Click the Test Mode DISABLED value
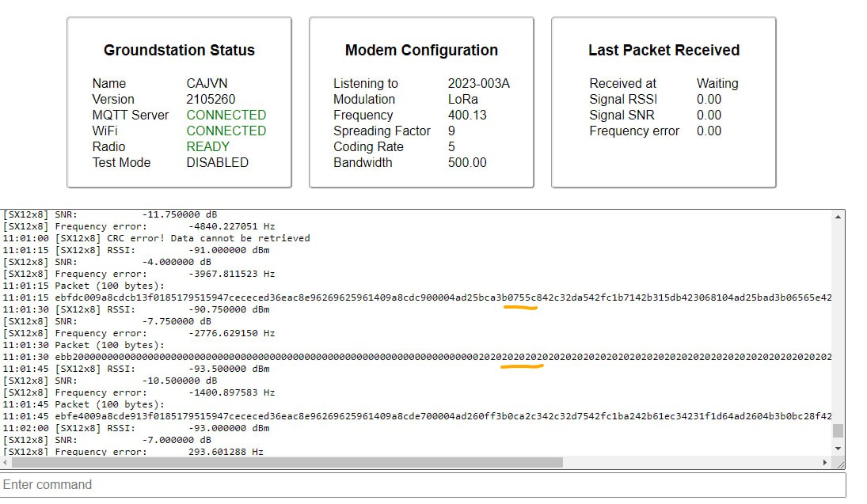This screenshot has width=867, height=504. click(x=217, y=162)
